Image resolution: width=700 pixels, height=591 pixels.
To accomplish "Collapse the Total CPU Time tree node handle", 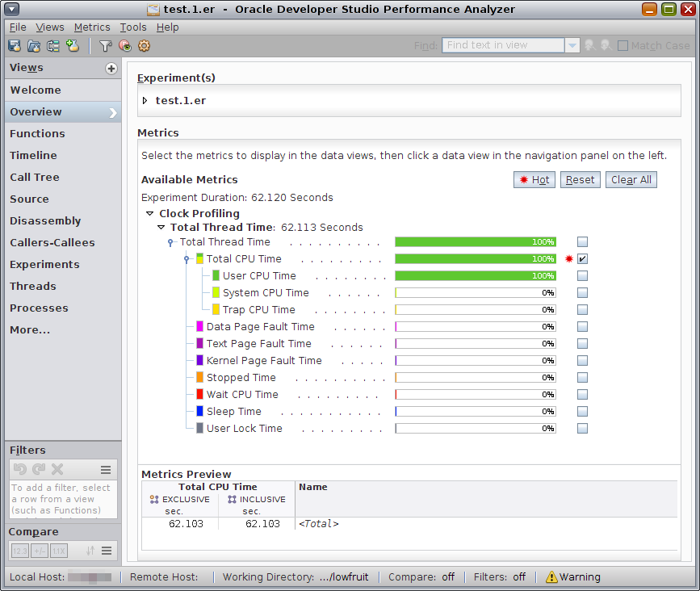I will [x=187, y=259].
